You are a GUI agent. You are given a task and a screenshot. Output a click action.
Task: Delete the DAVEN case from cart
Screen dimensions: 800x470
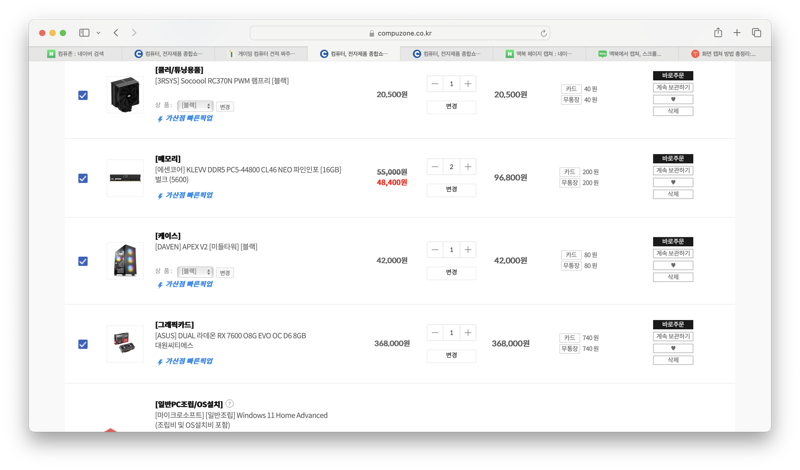(x=673, y=277)
